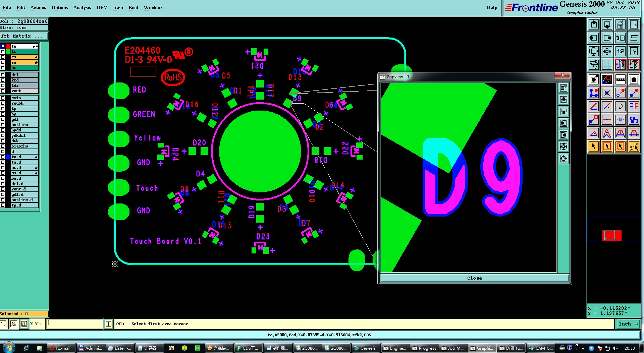Click the Popview zoom-in icon
This screenshot has width=644, height=353.
(563, 146)
